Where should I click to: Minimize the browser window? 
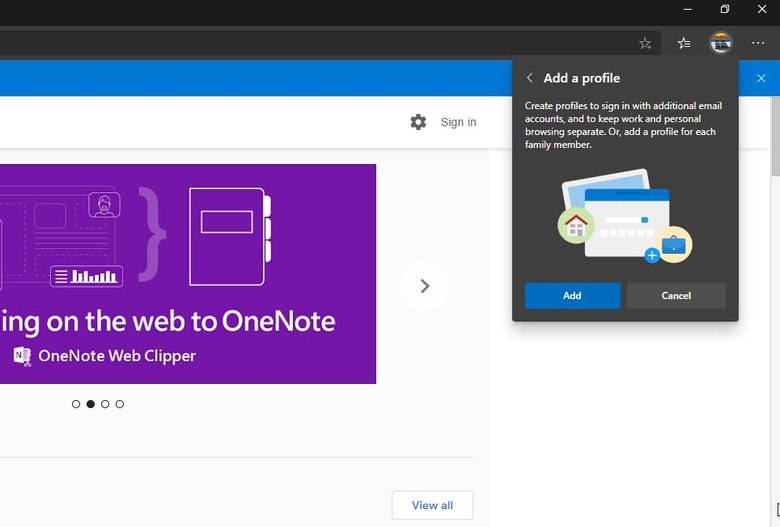click(687, 9)
